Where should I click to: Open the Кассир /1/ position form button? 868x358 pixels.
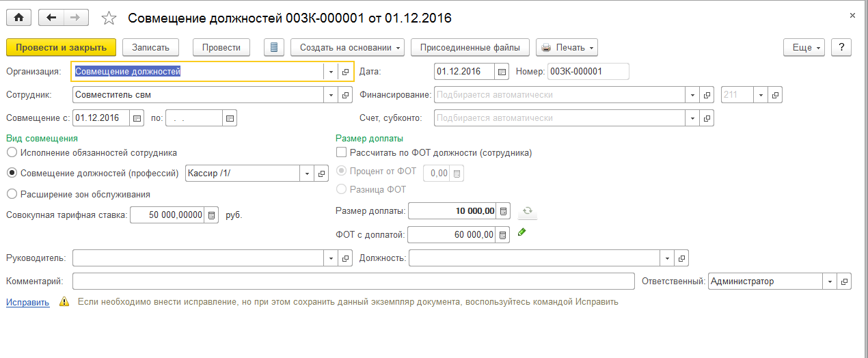tap(322, 174)
